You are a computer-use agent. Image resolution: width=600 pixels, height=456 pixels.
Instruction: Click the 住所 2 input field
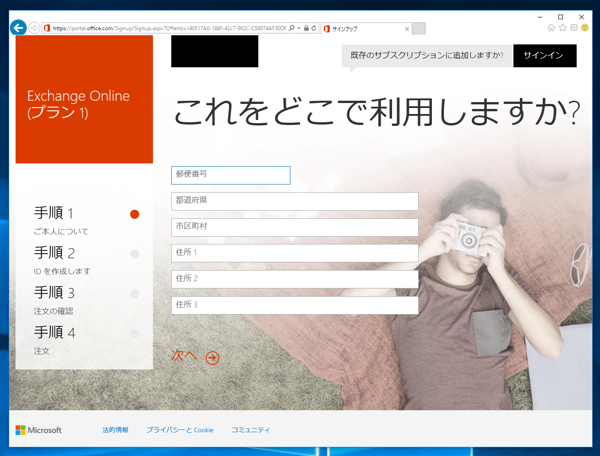(x=295, y=279)
